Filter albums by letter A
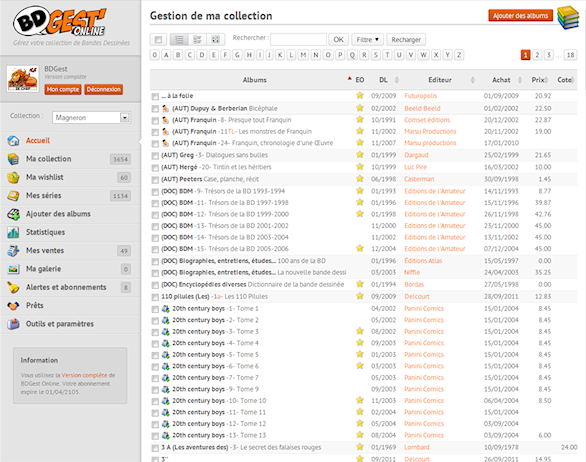This screenshot has height=462, width=586. pos(166,55)
